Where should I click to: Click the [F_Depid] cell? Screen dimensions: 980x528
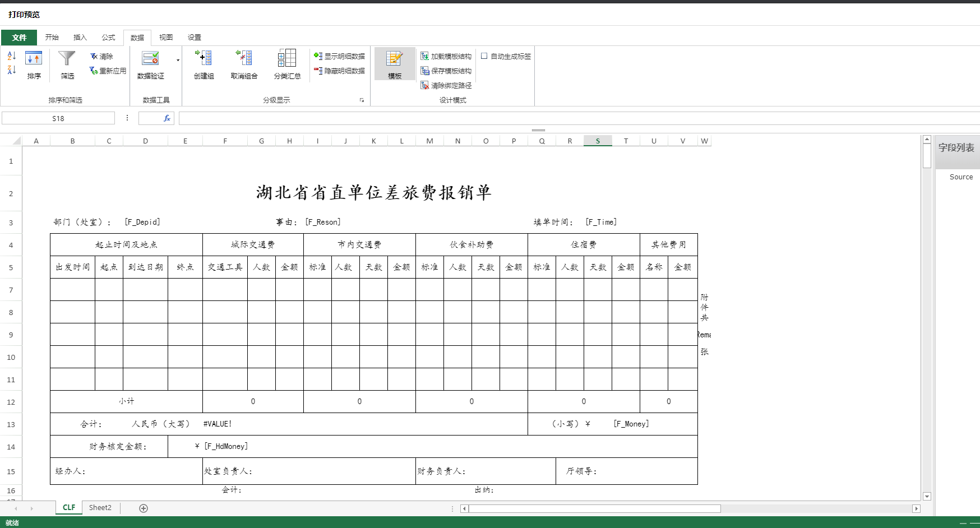pyautogui.click(x=142, y=223)
